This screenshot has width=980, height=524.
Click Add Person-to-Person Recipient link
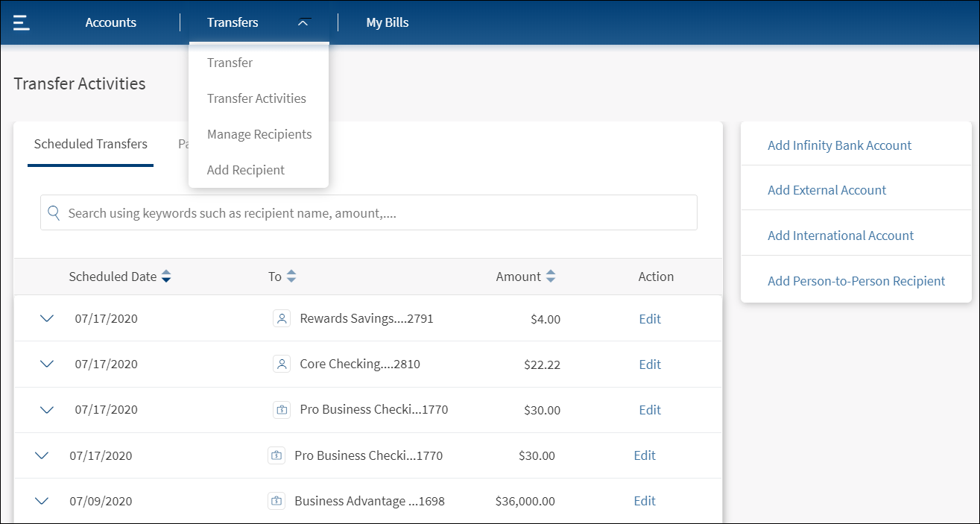856,281
